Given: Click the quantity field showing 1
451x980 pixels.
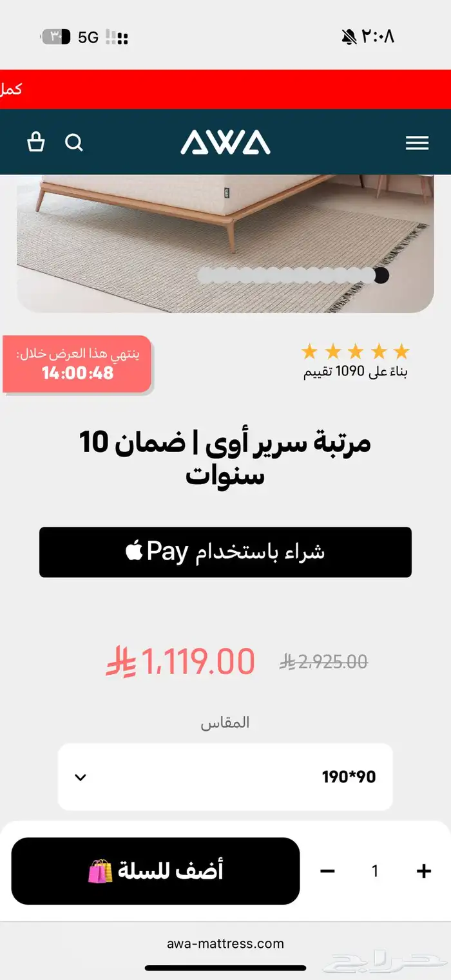Looking at the screenshot, I should tap(375, 871).
